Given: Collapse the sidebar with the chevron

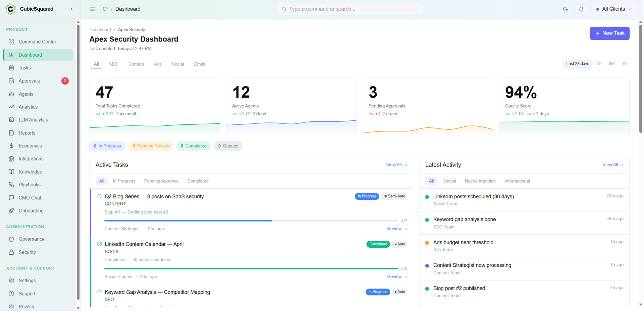Looking at the screenshot, I should [71, 9].
